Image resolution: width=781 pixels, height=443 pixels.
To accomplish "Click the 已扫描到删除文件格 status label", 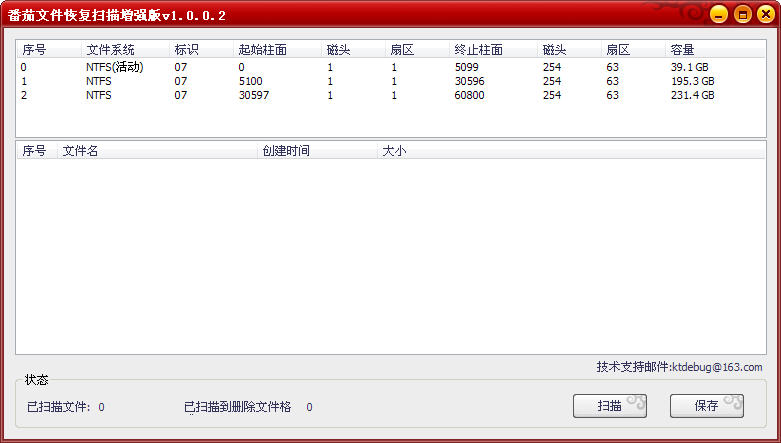I will [x=238, y=407].
